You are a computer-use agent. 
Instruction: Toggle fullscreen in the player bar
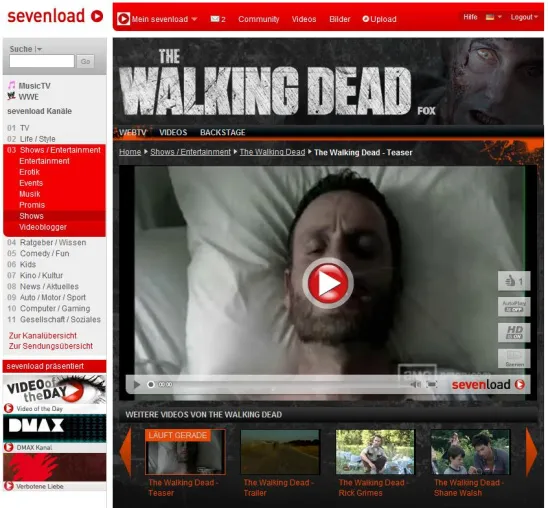tap(432, 384)
